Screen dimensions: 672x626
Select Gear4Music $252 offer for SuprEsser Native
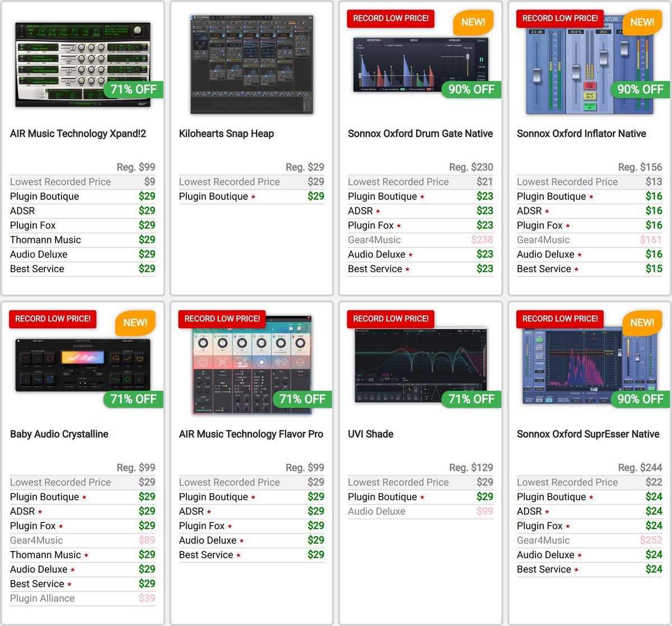[x=590, y=540]
